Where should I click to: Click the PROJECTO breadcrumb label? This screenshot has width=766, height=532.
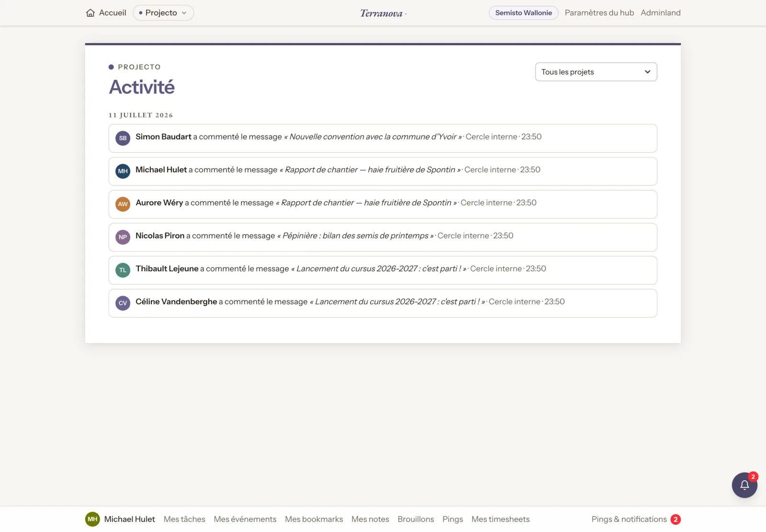(139, 67)
